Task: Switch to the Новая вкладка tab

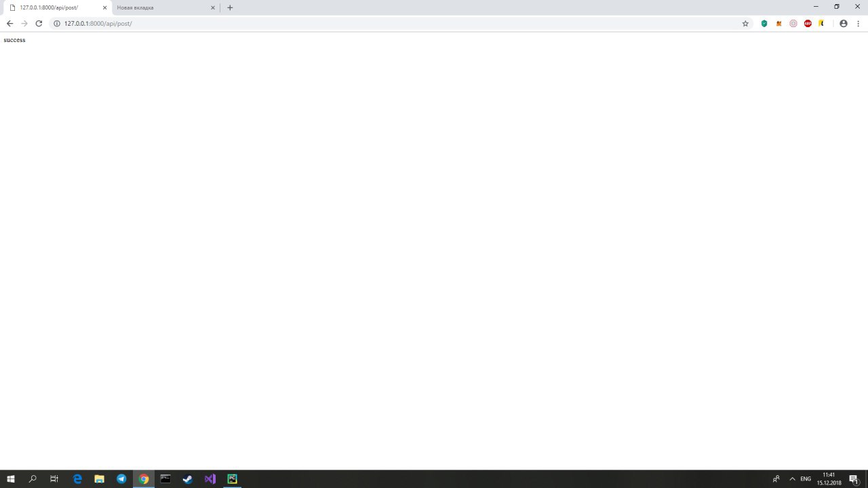Action: tap(165, 7)
